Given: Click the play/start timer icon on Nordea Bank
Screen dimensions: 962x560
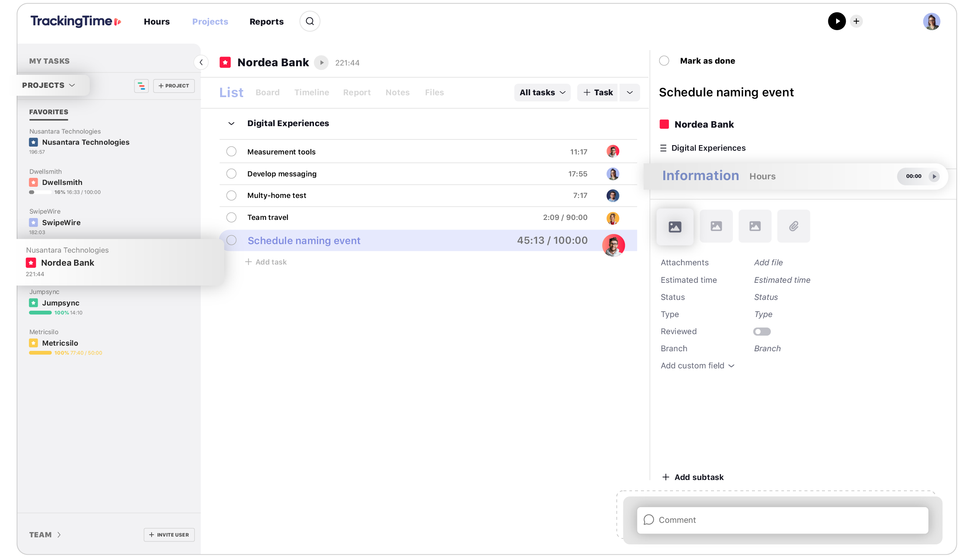Looking at the screenshot, I should (x=322, y=62).
